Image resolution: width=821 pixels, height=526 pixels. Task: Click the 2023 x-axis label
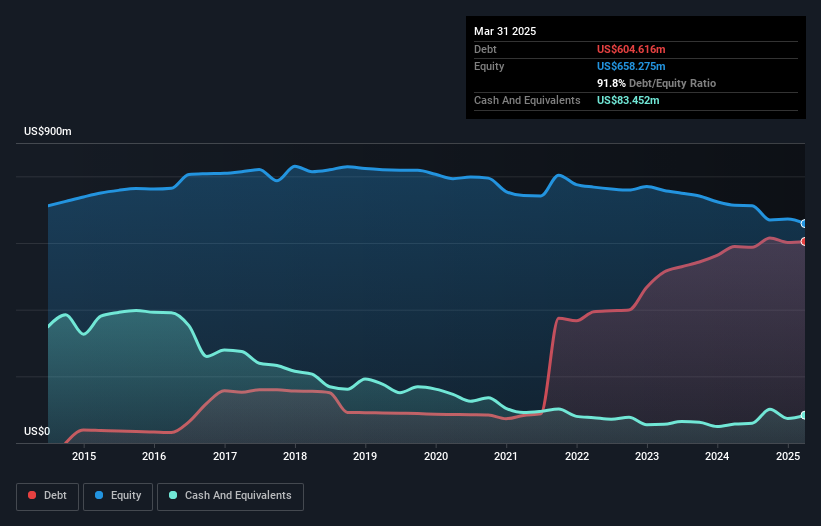pos(647,456)
